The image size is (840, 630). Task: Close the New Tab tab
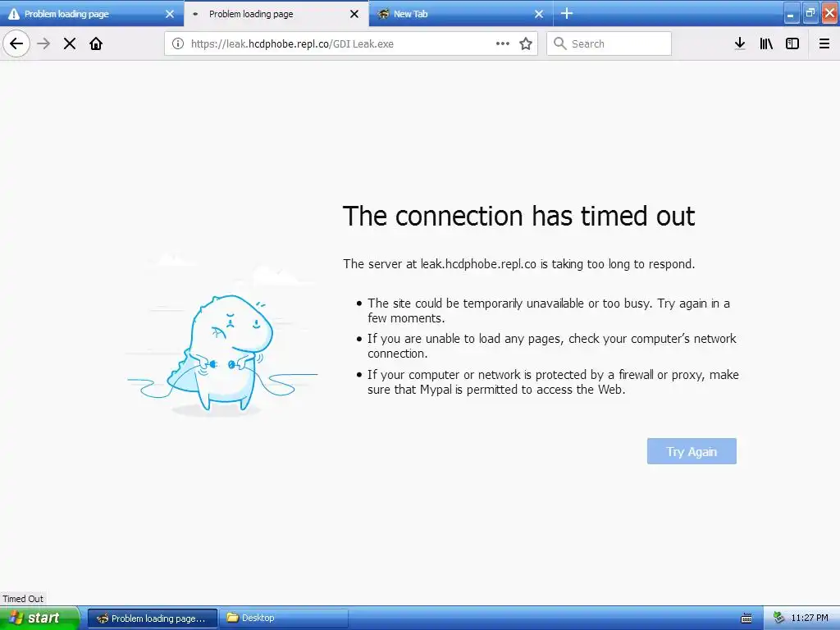[539, 14]
